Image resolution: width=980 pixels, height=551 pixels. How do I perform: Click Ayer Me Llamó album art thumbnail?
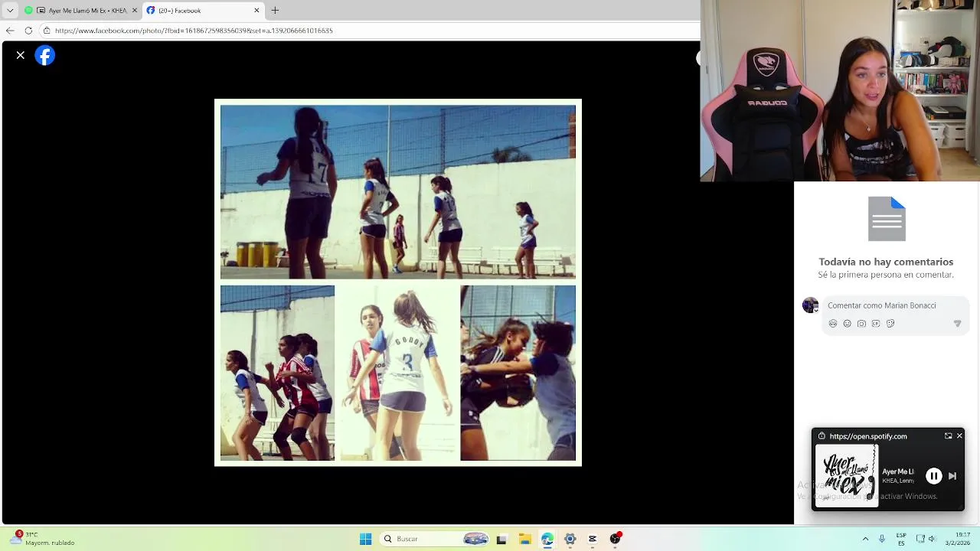(846, 475)
